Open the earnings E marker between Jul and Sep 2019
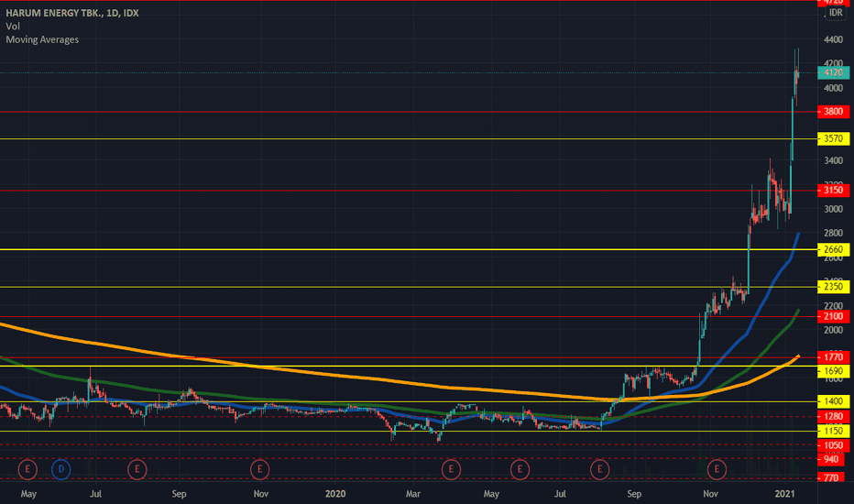The width and height of the screenshot is (854, 504). [x=137, y=469]
